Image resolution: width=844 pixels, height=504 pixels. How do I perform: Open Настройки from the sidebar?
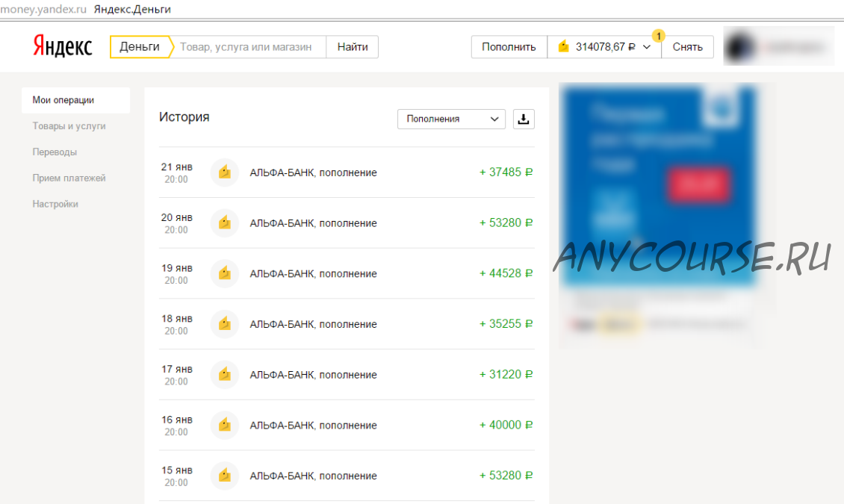click(x=55, y=204)
